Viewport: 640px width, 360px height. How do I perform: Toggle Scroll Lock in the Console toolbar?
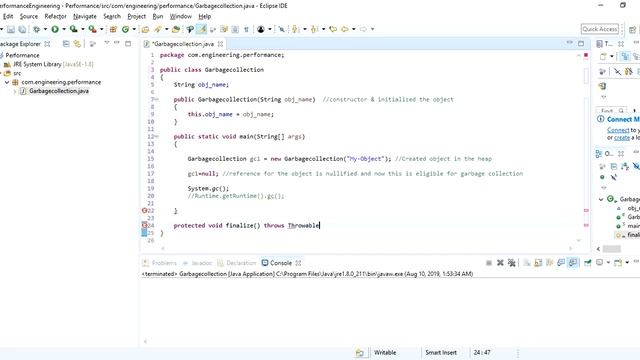coord(538,263)
